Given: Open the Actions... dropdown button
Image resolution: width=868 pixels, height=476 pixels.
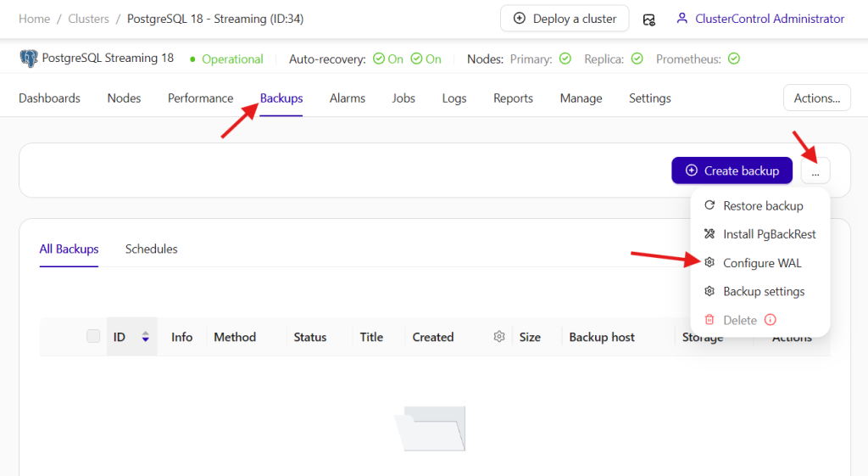Looking at the screenshot, I should (817, 98).
